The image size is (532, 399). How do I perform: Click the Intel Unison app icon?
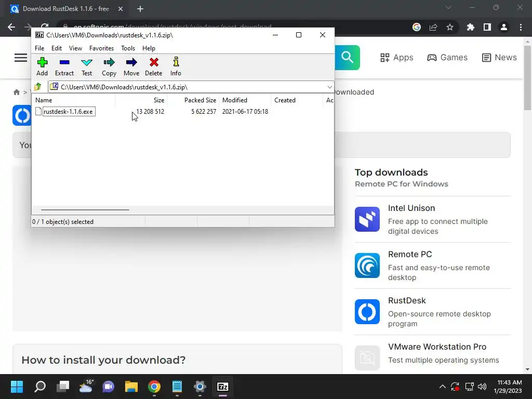[x=367, y=219]
